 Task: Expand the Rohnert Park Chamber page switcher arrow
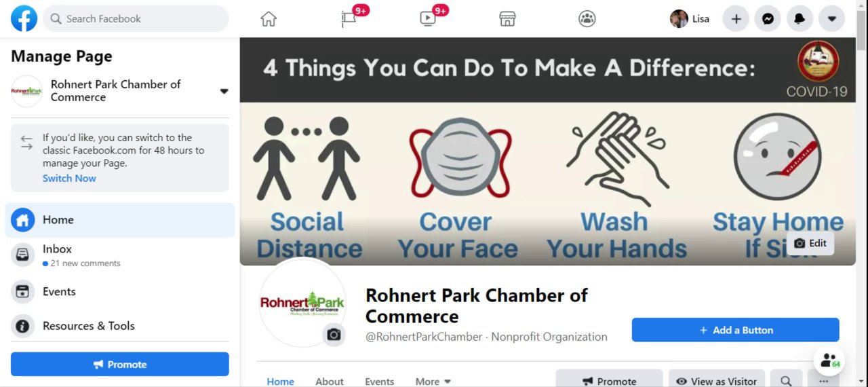click(224, 91)
